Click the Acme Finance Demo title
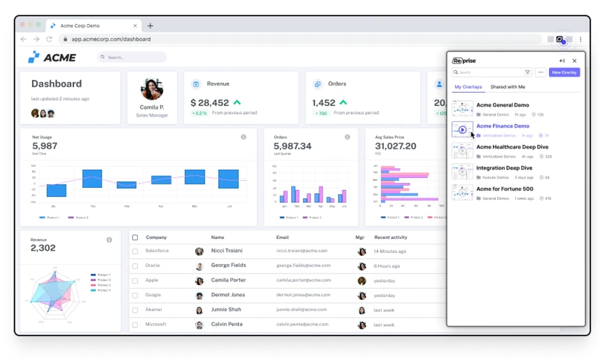This screenshot has height=364, width=605. click(x=502, y=126)
